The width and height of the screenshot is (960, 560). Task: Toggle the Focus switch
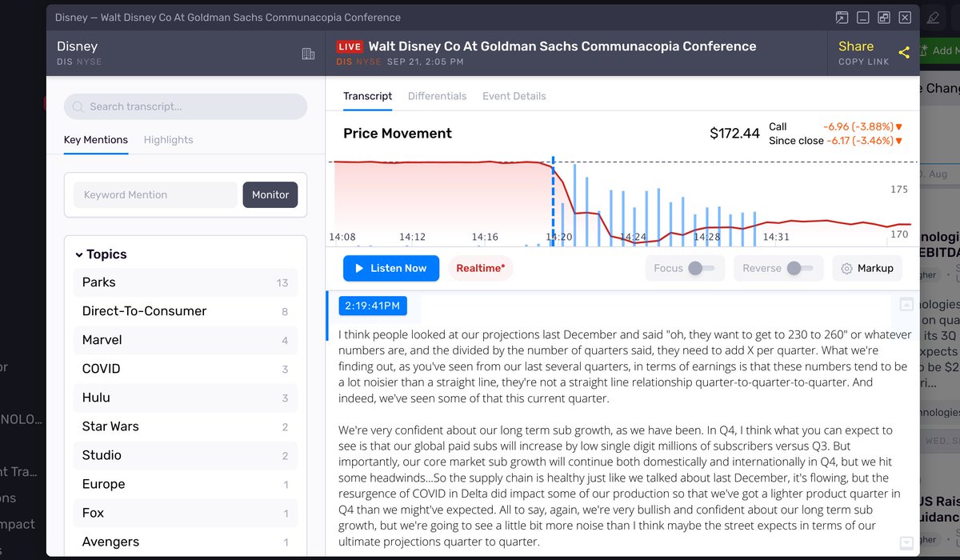pyautogui.click(x=702, y=269)
